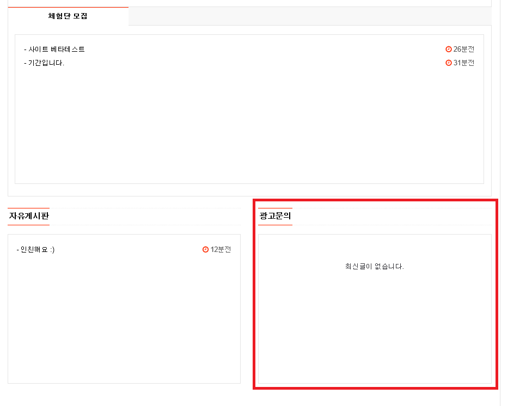Click empty space in 체험단 모집 list box
This screenshot has width=532, height=406.
tap(249, 126)
